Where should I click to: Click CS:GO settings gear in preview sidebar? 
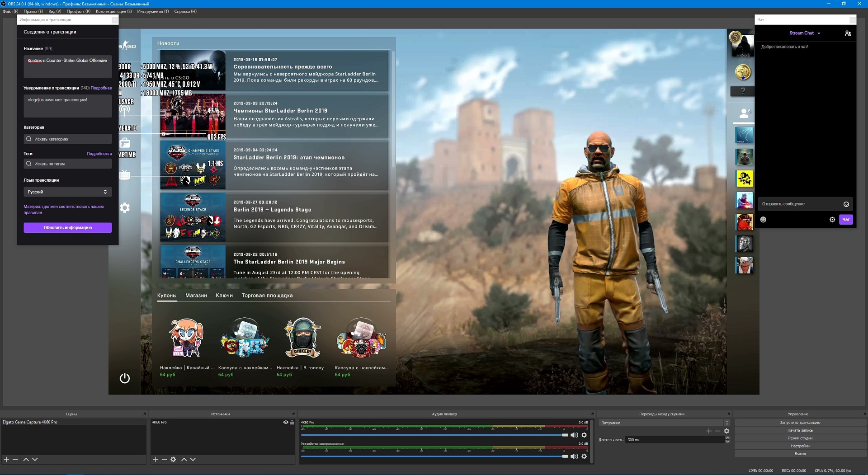(125, 208)
